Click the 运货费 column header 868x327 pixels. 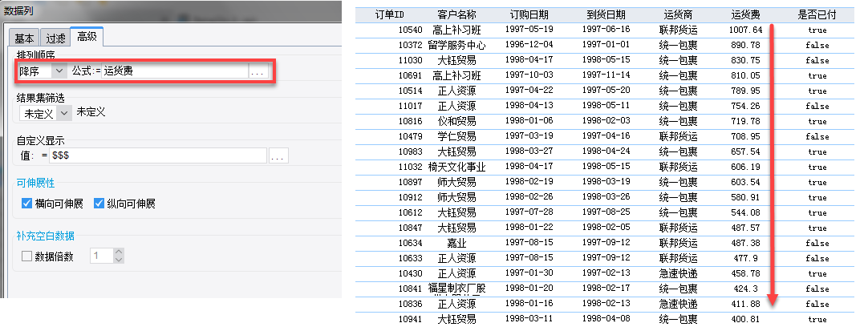745,15
